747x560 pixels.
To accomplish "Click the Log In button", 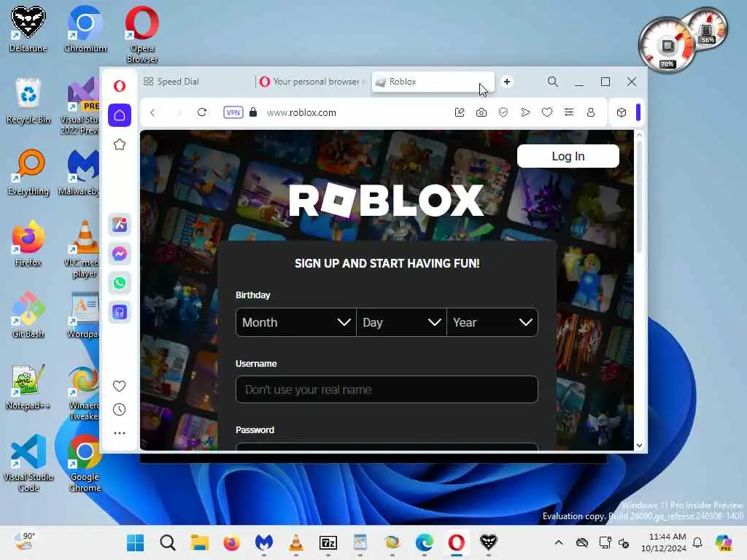I will pyautogui.click(x=568, y=156).
